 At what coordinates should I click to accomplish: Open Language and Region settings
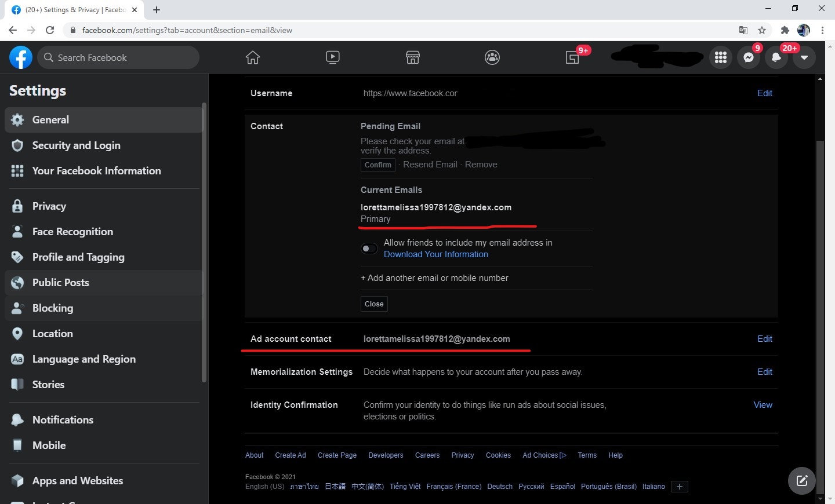(x=103, y=359)
